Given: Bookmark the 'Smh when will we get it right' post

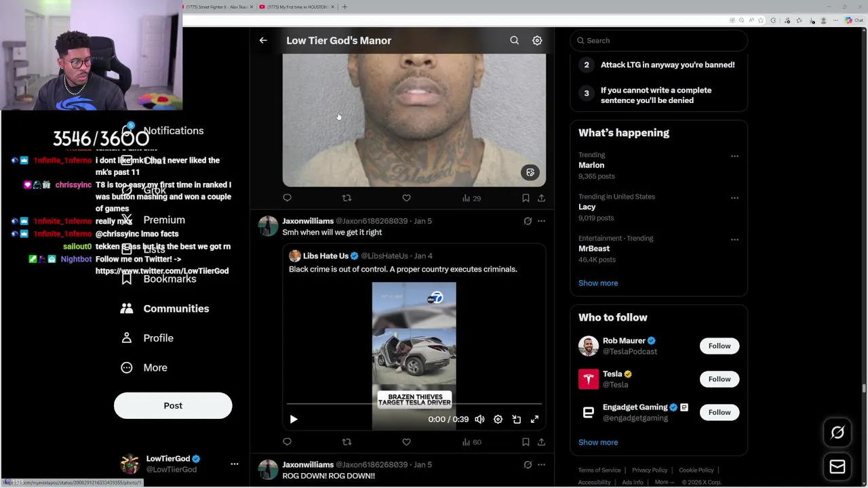Looking at the screenshot, I should pyautogui.click(x=526, y=442).
